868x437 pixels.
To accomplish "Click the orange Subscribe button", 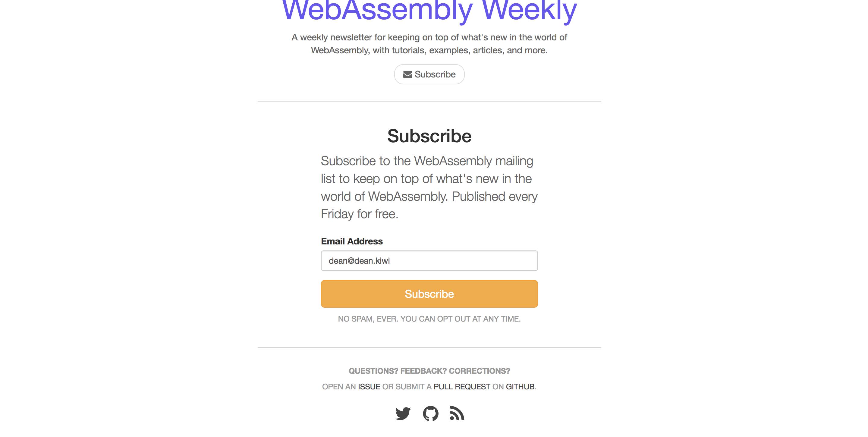I will [429, 294].
